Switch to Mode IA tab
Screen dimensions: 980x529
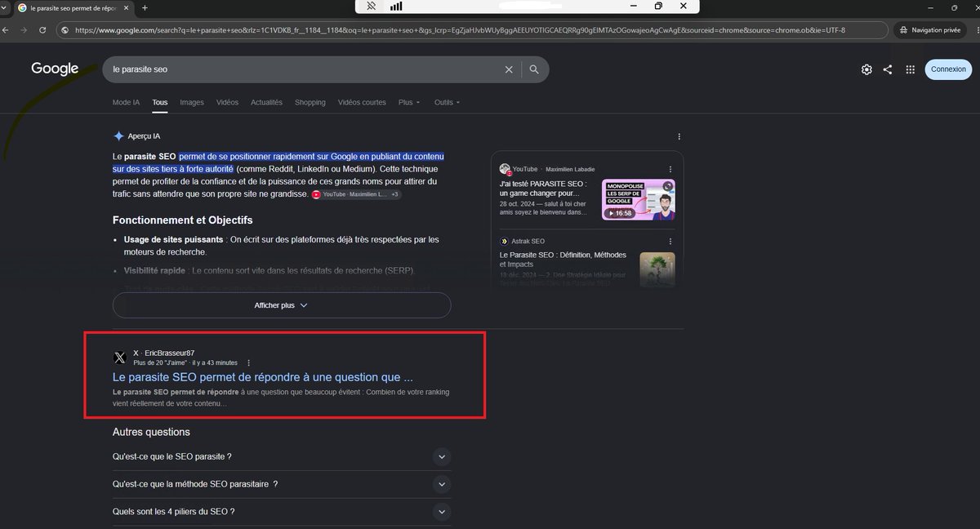[x=126, y=103]
